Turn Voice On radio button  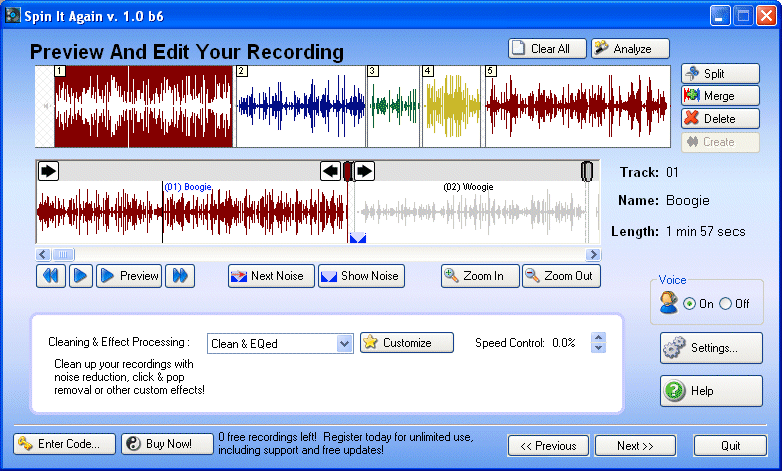pos(689,303)
